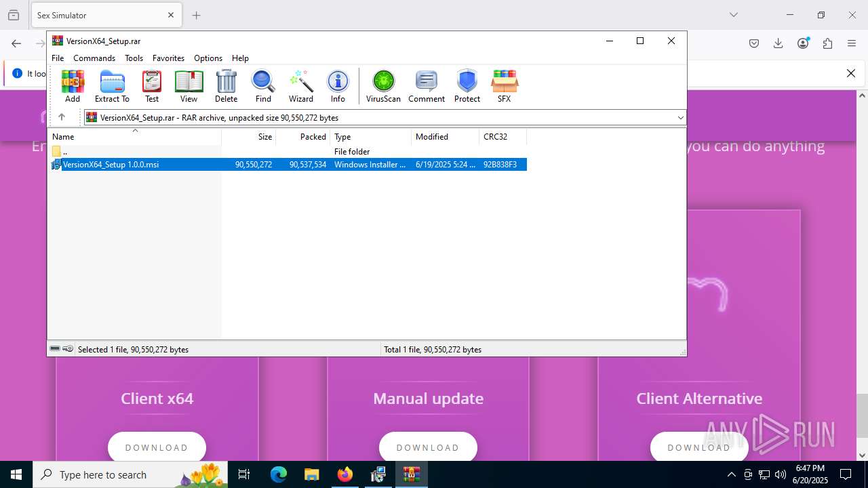The width and height of the screenshot is (868, 488).
Task: Click the Pocket save icon in browser
Action: pyautogui.click(x=754, y=43)
